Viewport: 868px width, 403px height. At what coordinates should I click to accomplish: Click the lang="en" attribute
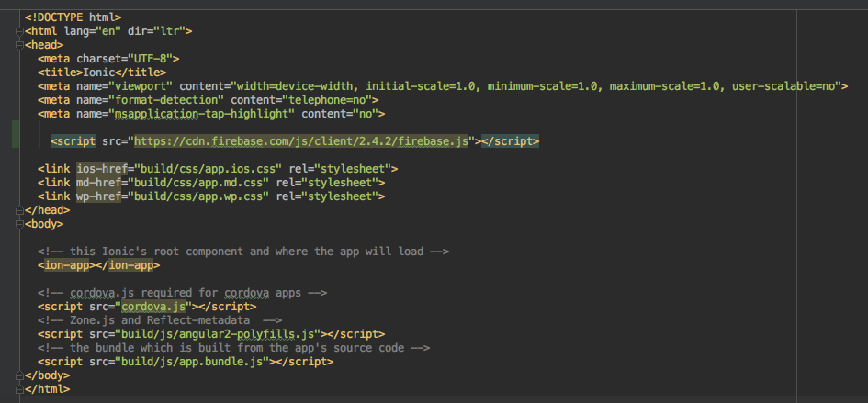tap(92, 31)
